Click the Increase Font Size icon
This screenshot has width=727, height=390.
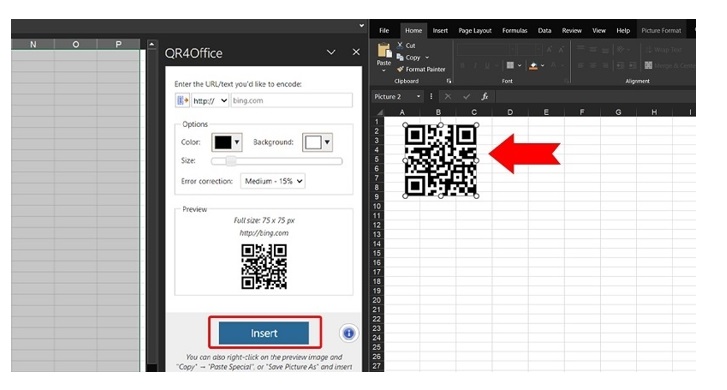pyautogui.click(x=549, y=49)
